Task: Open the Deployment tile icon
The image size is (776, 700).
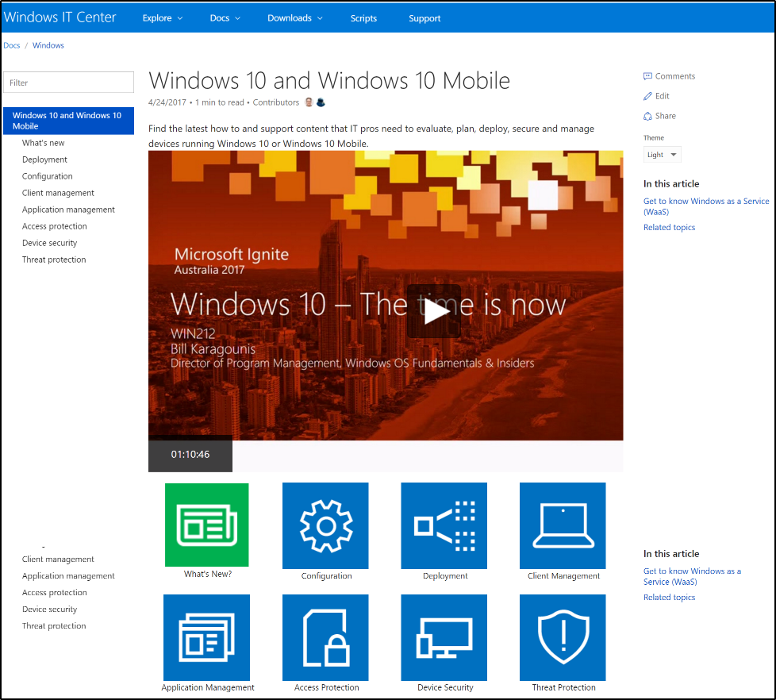Action: pyautogui.click(x=444, y=525)
